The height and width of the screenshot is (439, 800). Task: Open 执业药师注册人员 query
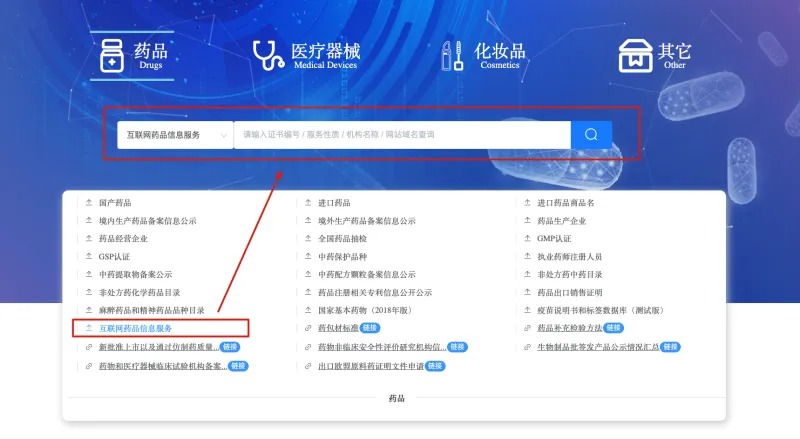(x=570, y=257)
